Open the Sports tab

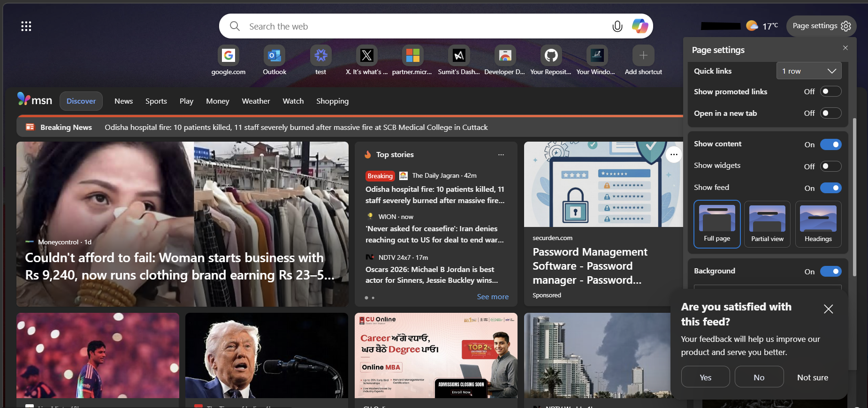(x=156, y=101)
